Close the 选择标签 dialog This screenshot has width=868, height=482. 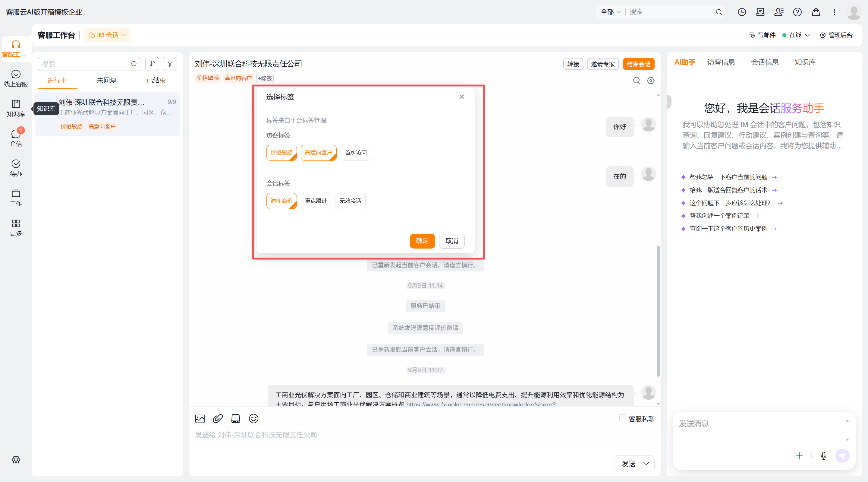tap(461, 97)
